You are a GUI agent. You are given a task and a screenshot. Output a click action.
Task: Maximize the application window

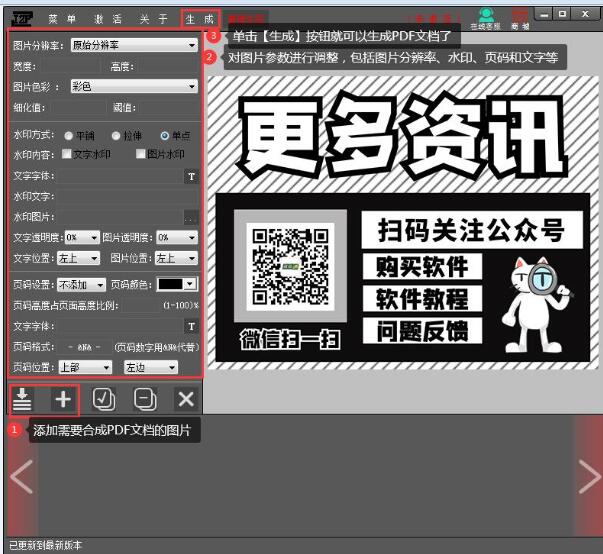[x=562, y=15]
